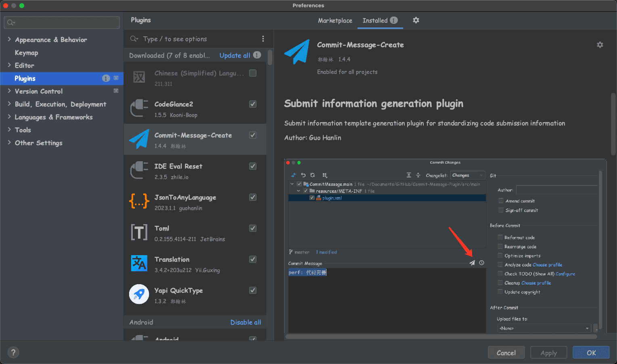
Task: Click the IDE Eval Reset plug icon
Action: pos(139,170)
